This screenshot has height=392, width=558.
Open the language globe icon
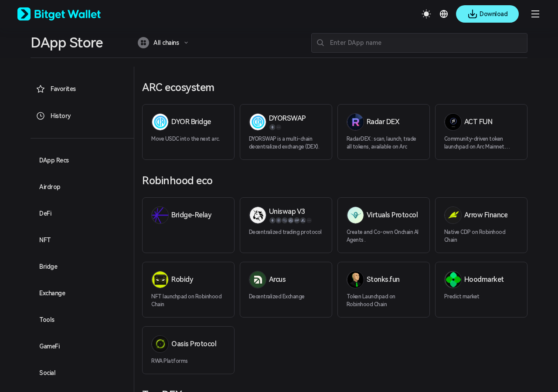[x=444, y=14]
